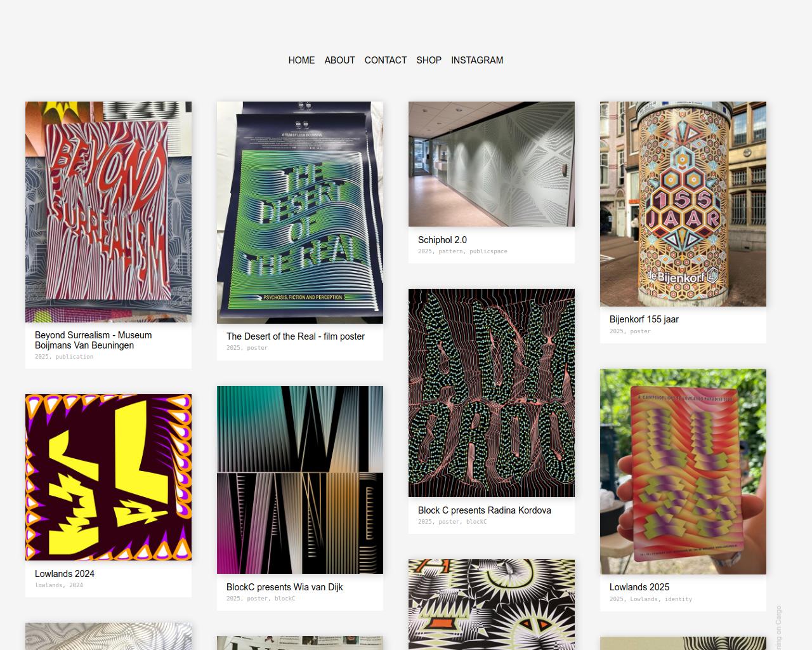Open the black-and-white starburst pattern thumbnail
Image resolution: width=812 pixels, height=650 pixels.
[492, 604]
